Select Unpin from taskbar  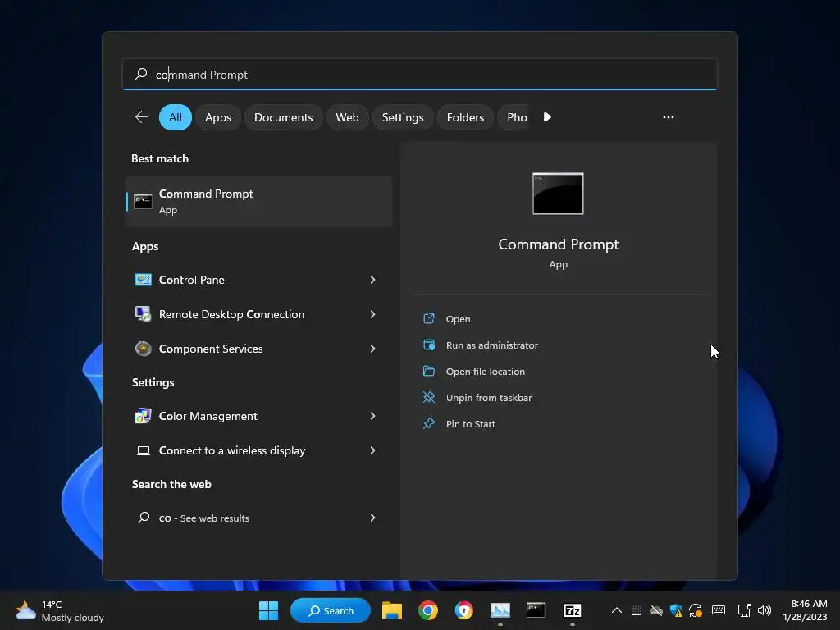click(489, 398)
